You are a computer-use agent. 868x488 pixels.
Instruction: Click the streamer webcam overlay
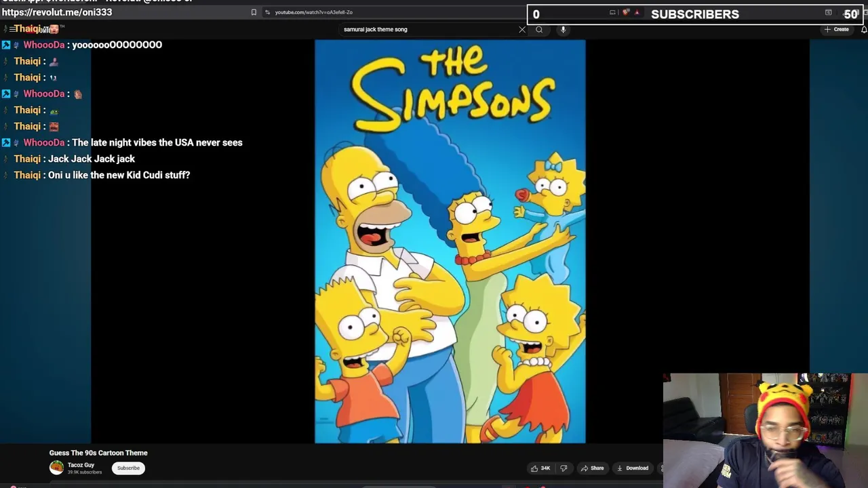point(766,430)
